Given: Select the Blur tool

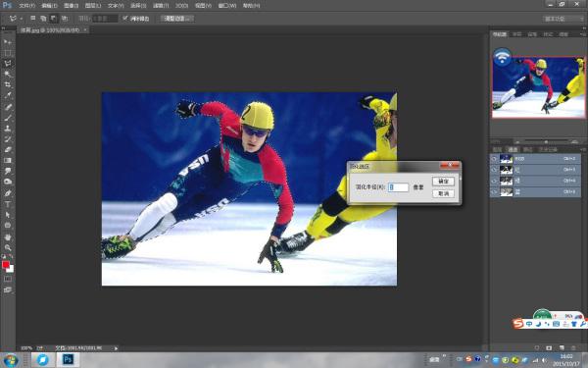Looking at the screenshot, I should 8,171.
